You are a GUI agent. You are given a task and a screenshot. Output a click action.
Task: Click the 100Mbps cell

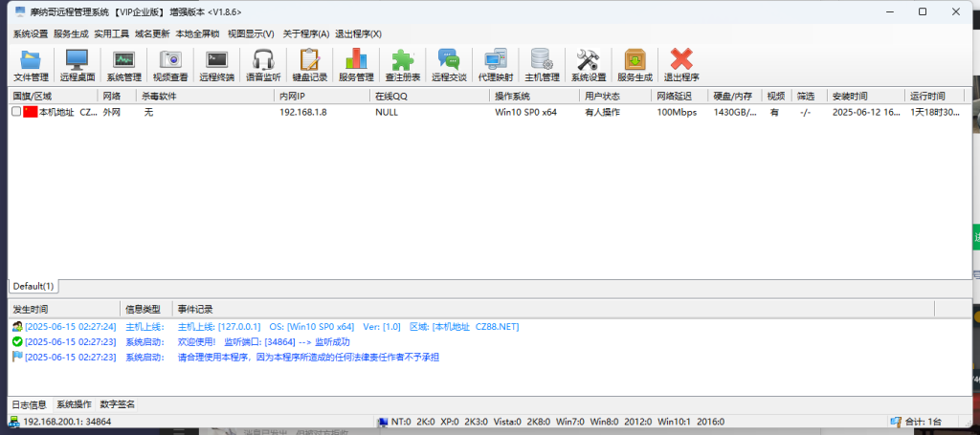pos(677,113)
